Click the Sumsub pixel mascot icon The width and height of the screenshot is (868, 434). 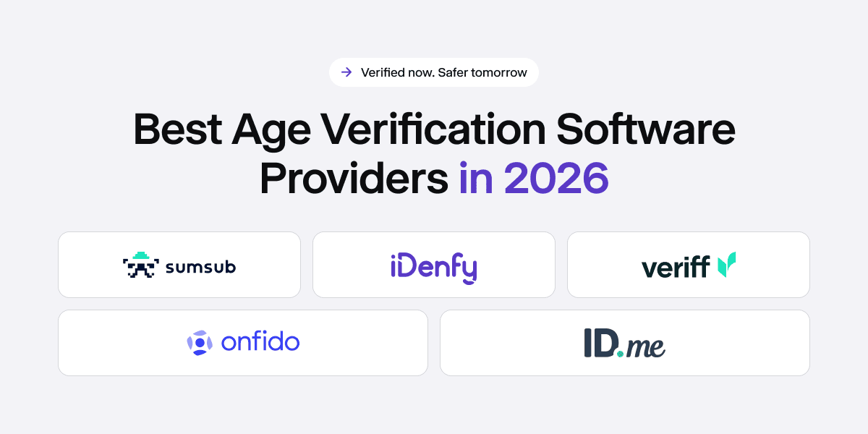pyautogui.click(x=140, y=265)
